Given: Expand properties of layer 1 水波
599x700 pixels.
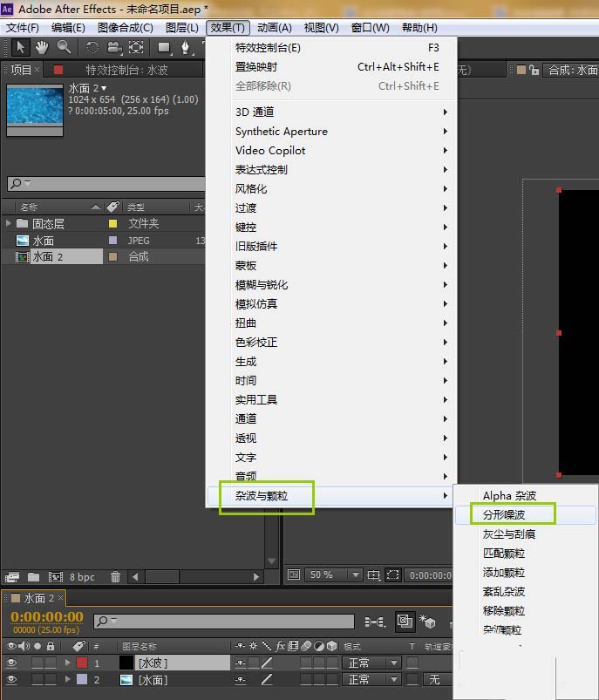Looking at the screenshot, I should [x=67, y=663].
